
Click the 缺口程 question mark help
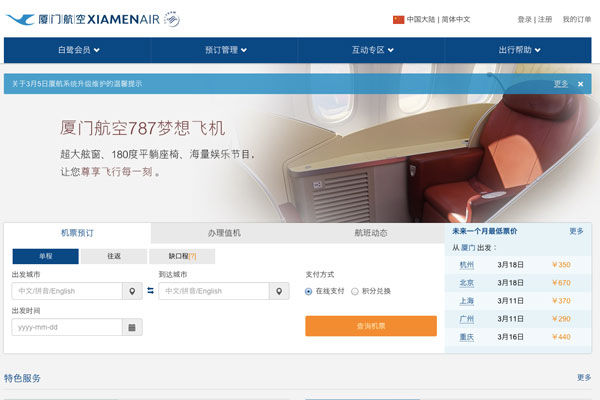192,256
